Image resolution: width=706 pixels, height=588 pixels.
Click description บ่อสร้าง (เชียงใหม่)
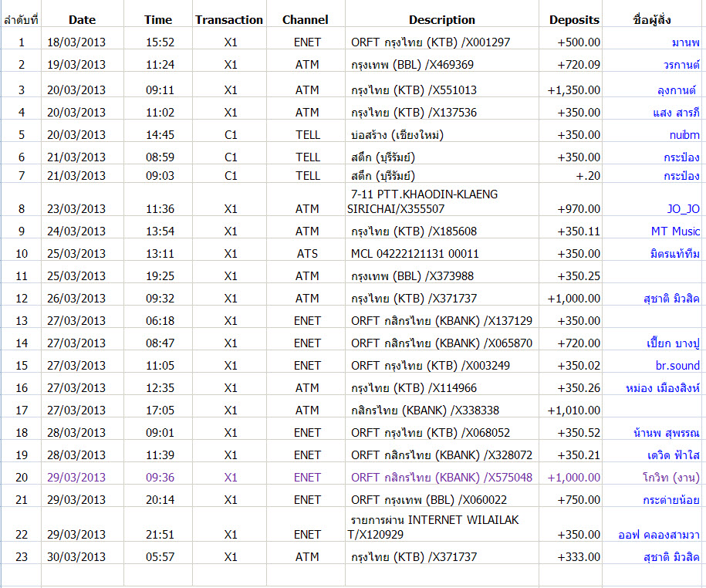tap(397, 135)
